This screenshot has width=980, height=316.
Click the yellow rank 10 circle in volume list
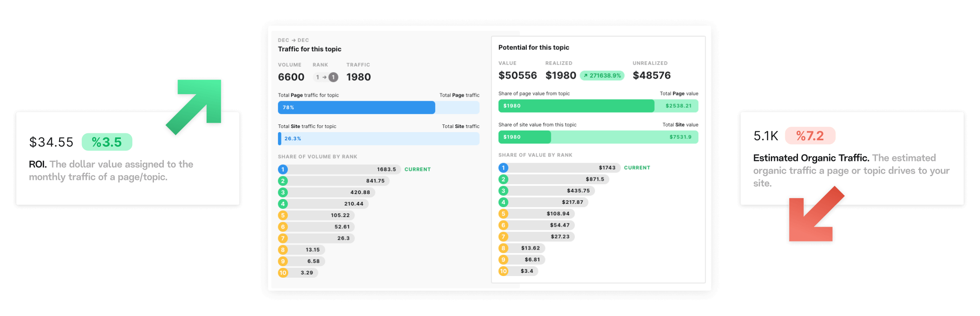(x=283, y=273)
